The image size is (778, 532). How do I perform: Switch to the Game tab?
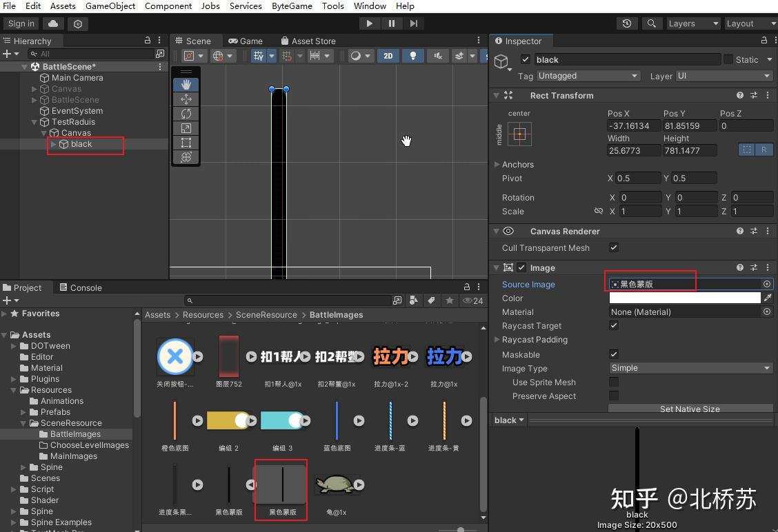[x=246, y=41]
